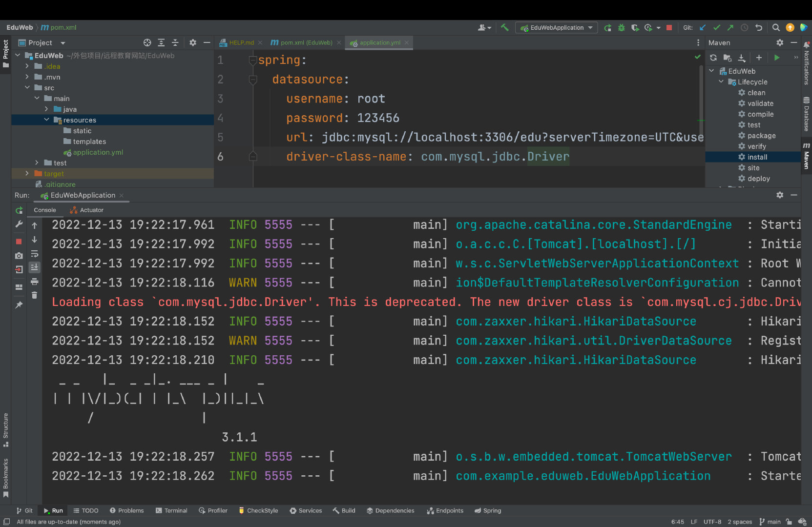
Task: Click the wrench icon in Run panel
Action: (x=19, y=224)
